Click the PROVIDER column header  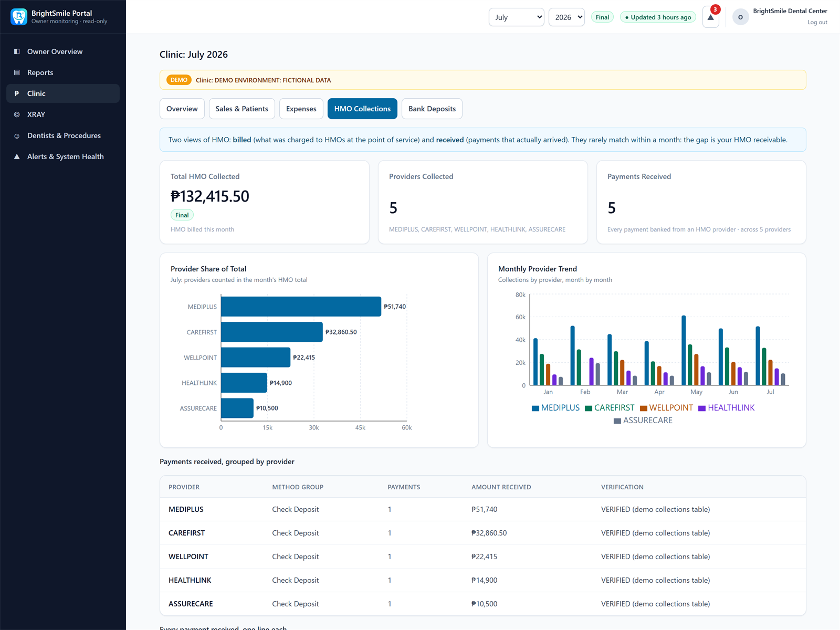point(184,487)
